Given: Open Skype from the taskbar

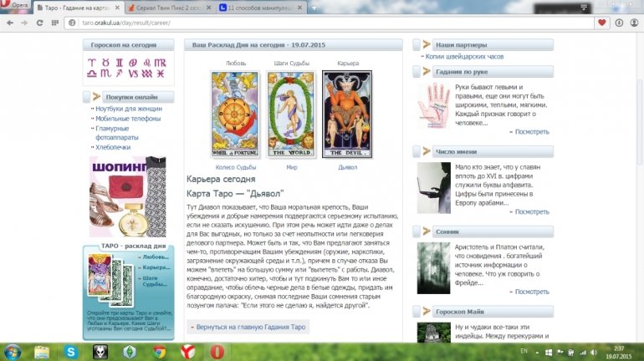Looking at the screenshot, I should [x=71, y=351].
